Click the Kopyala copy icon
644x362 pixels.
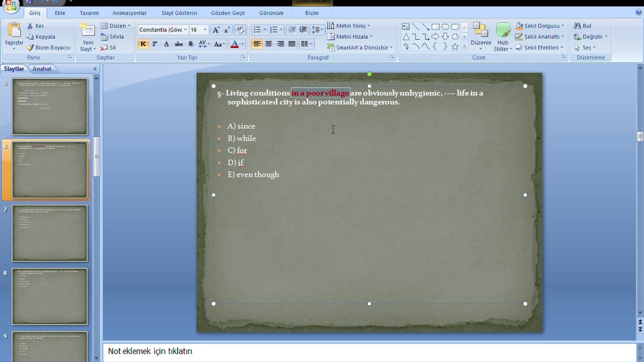30,37
